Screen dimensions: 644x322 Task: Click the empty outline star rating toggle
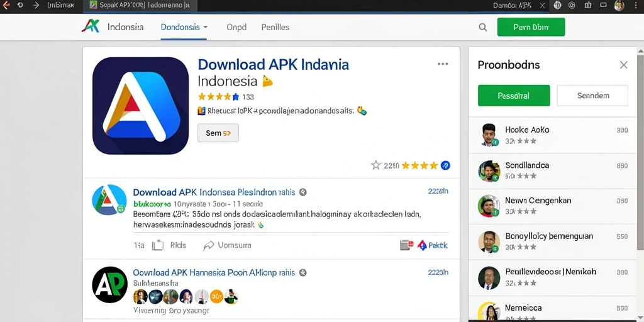click(x=376, y=165)
